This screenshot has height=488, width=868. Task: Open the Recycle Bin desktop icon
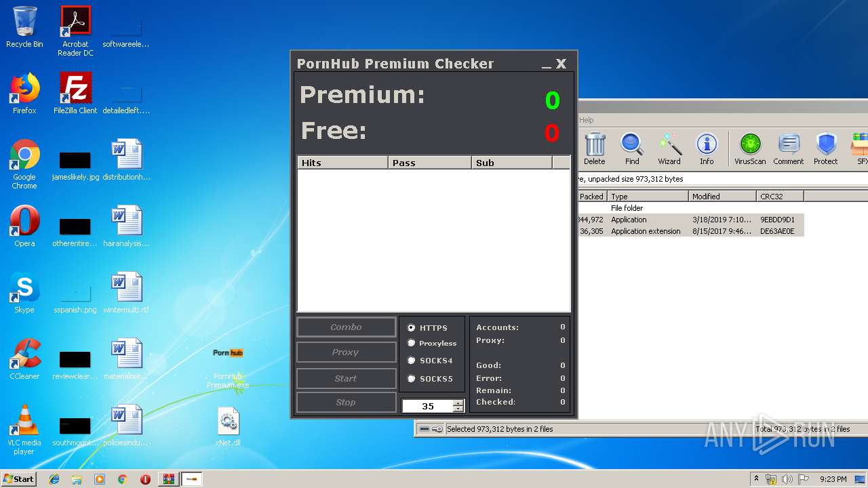pos(24,27)
